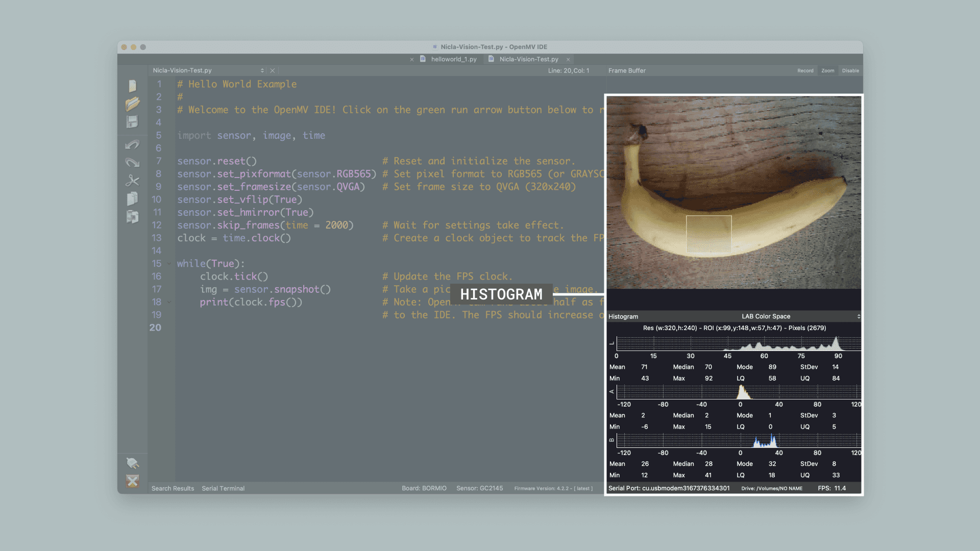Click the Undo arrow icon
This screenshot has height=551, width=980.
click(132, 145)
